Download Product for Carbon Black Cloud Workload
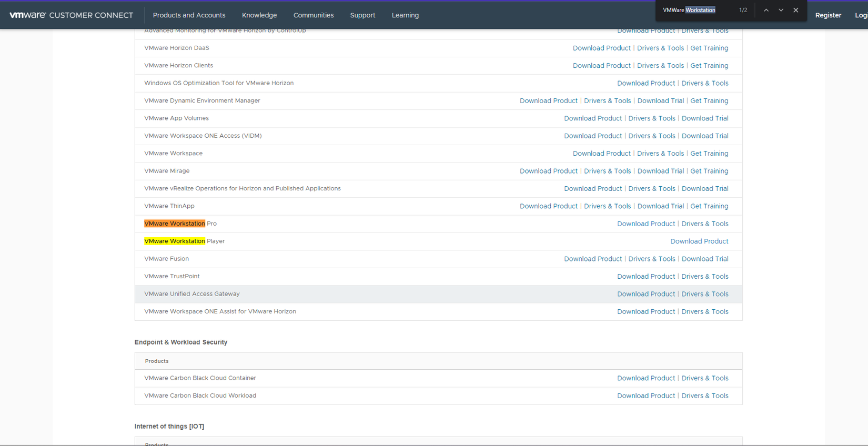This screenshot has width=868, height=446. point(646,396)
